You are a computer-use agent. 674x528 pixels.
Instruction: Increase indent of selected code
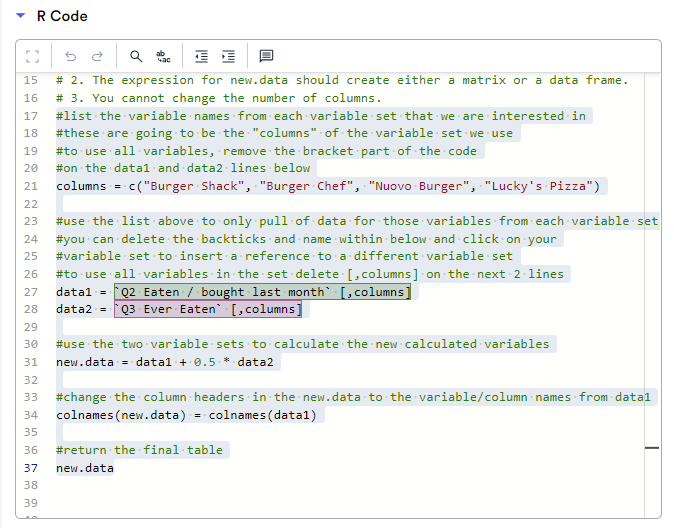(228, 56)
